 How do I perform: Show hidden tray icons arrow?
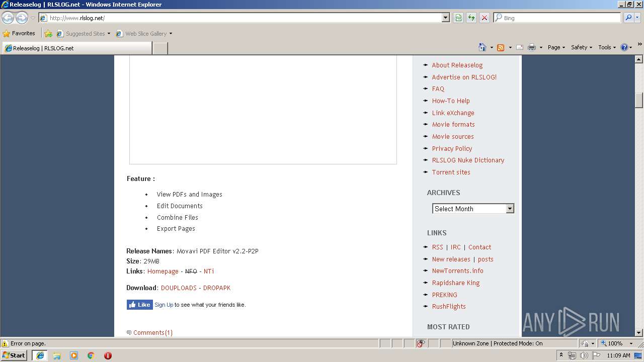pos(561,355)
